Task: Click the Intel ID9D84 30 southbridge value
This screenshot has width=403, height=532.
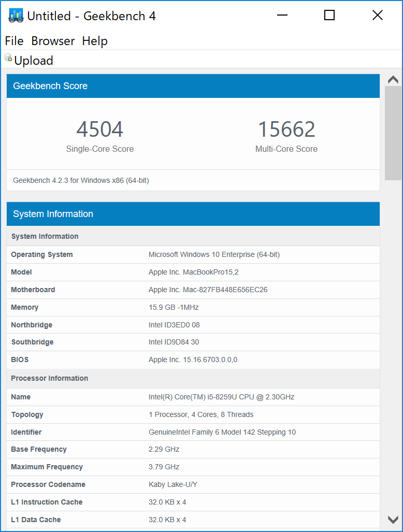Action: tap(174, 342)
